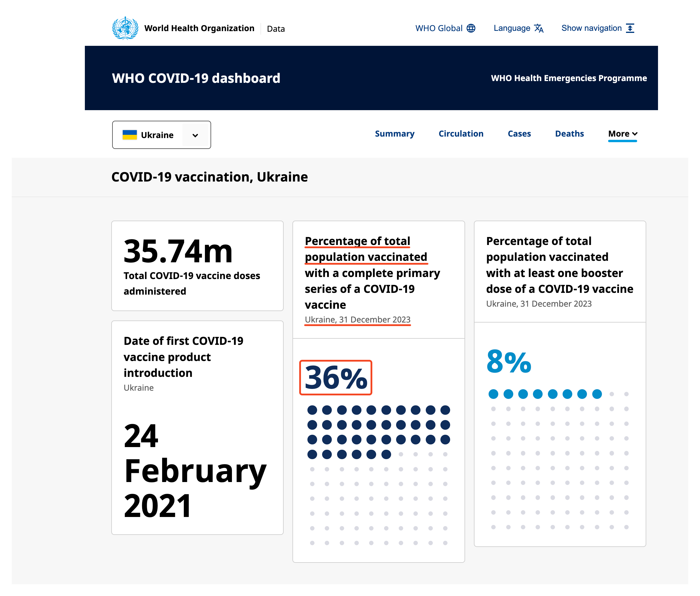Click the globe icon next to WHO Global
This screenshot has height=596, width=700.
click(x=471, y=28)
